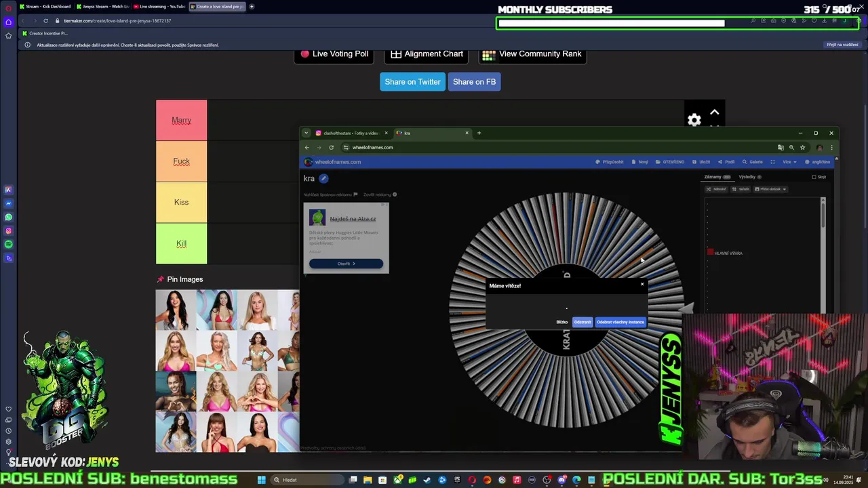Click View Community Rank
The width and height of the screenshot is (868, 488).
[x=533, y=54]
